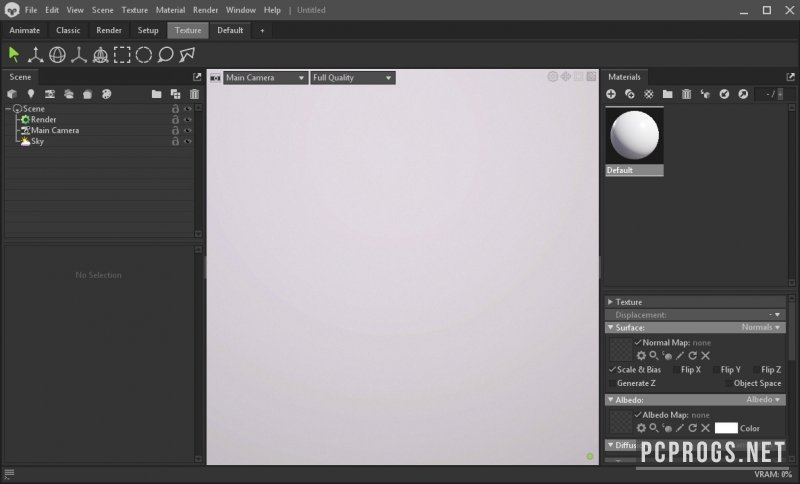The width and height of the screenshot is (800, 484).
Task: Clear the Normal Map with X icon
Action: click(x=706, y=355)
